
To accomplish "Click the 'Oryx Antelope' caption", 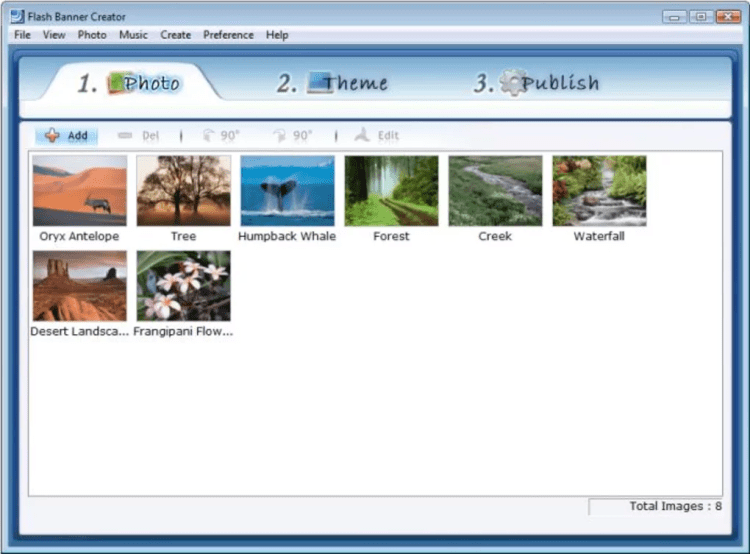I will coord(79,236).
